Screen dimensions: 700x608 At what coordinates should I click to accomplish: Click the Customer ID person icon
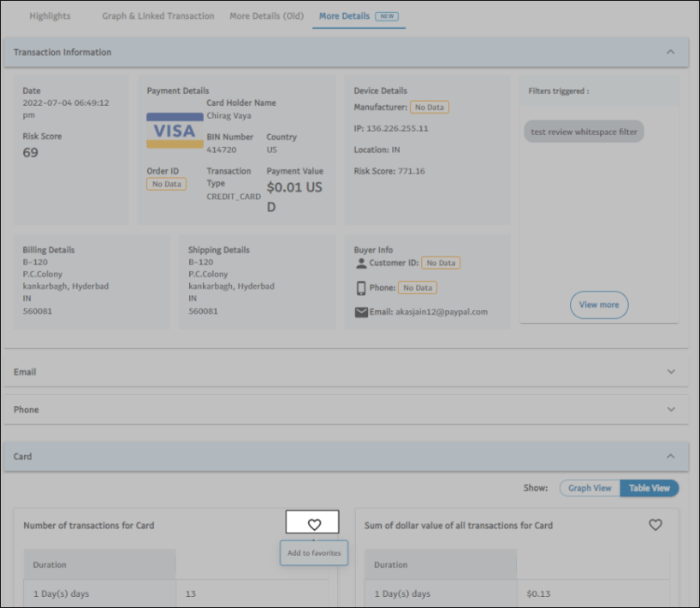[361, 263]
